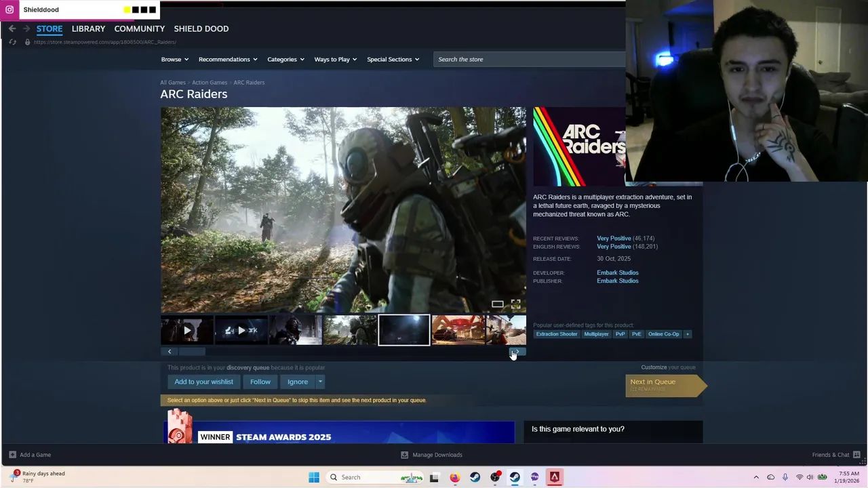Viewport: 868px width, 488px height.
Task: Open the Embark Studios publisher link
Action: pyautogui.click(x=618, y=281)
